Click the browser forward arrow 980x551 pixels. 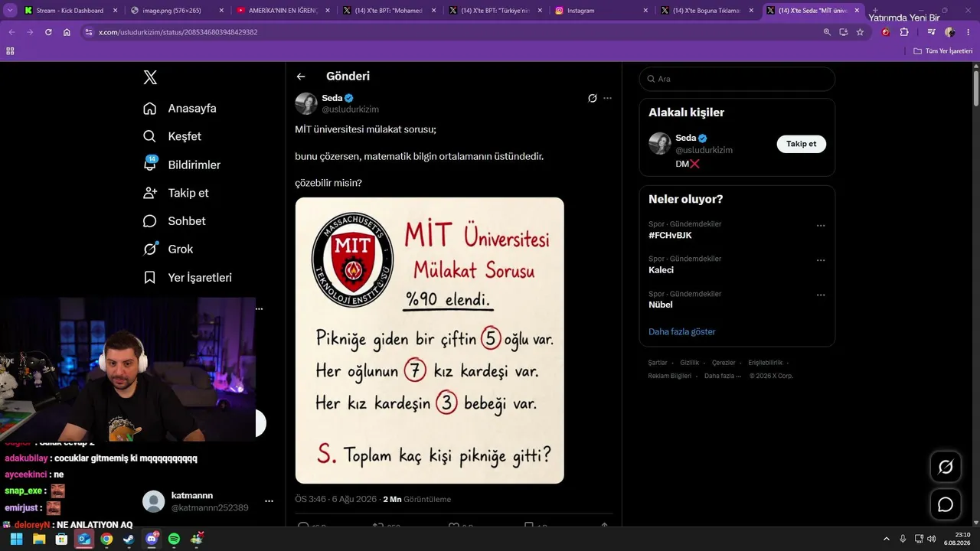[30, 32]
